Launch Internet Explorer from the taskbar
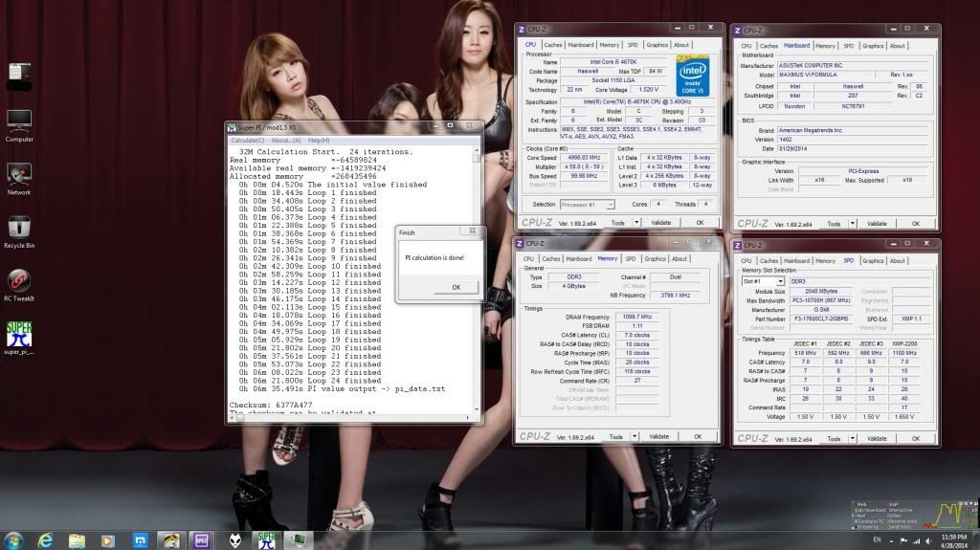Screen dimensions: 980x550 (45, 540)
